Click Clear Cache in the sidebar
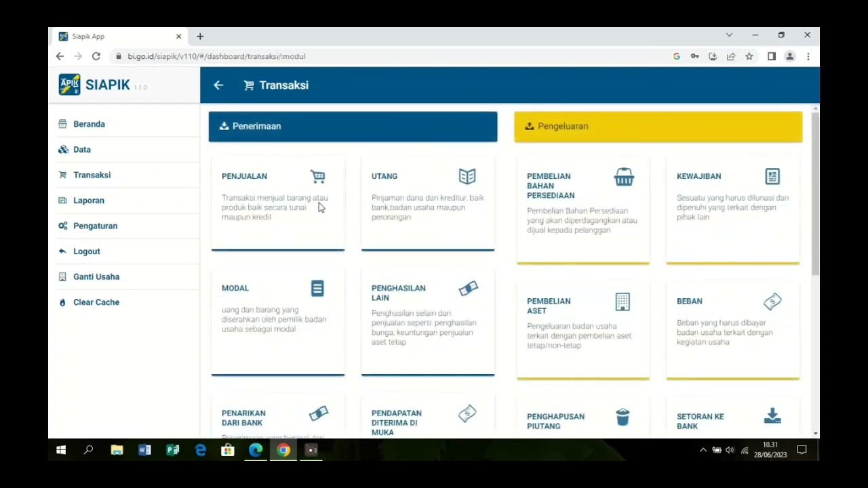 click(96, 302)
